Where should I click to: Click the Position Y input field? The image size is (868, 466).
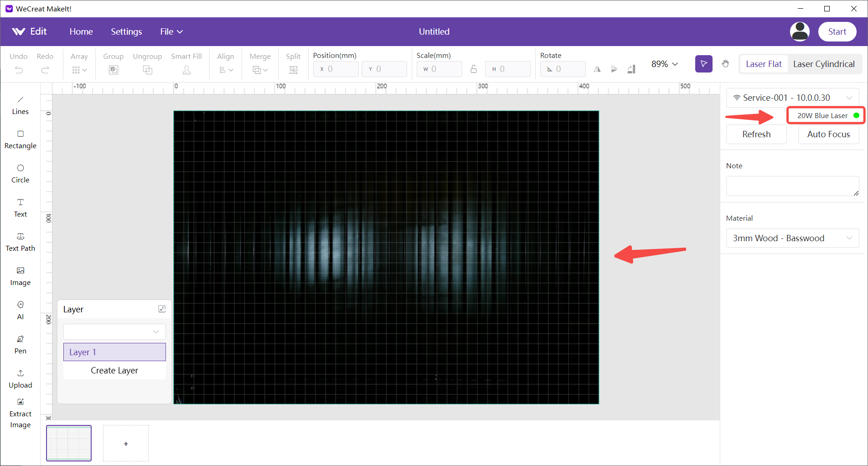click(x=384, y=69)
